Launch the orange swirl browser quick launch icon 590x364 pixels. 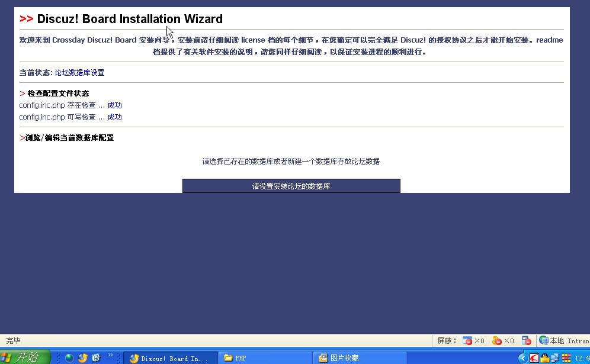click(83, 357)
